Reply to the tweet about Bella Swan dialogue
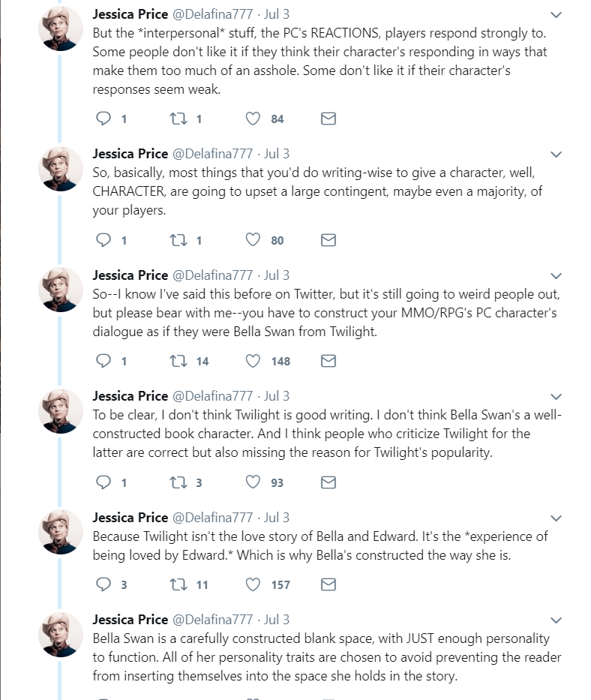This screenshot has width=591, height=700. click(101, 361)
